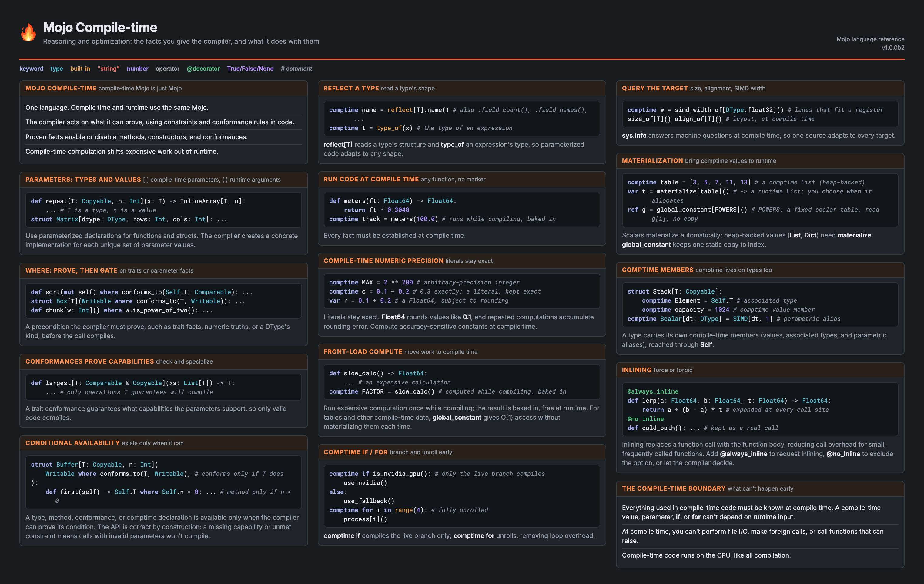Viewport: 924px width, 584px height.
Task: Click the '# comment' legend label
Action: tap(296, 69)
